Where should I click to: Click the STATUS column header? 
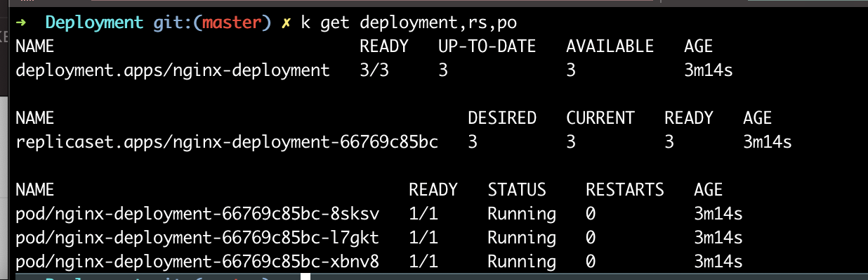pyautogui.click(x=517, y=189)
